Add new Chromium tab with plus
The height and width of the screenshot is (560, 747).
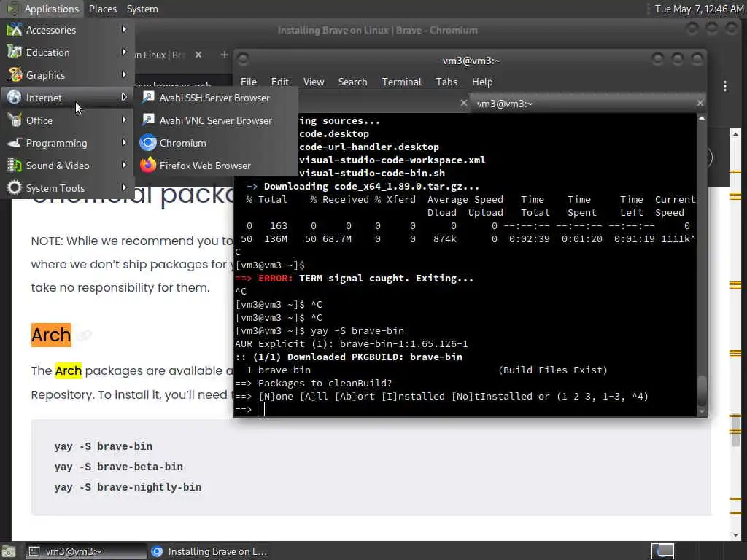coord(224,55)
